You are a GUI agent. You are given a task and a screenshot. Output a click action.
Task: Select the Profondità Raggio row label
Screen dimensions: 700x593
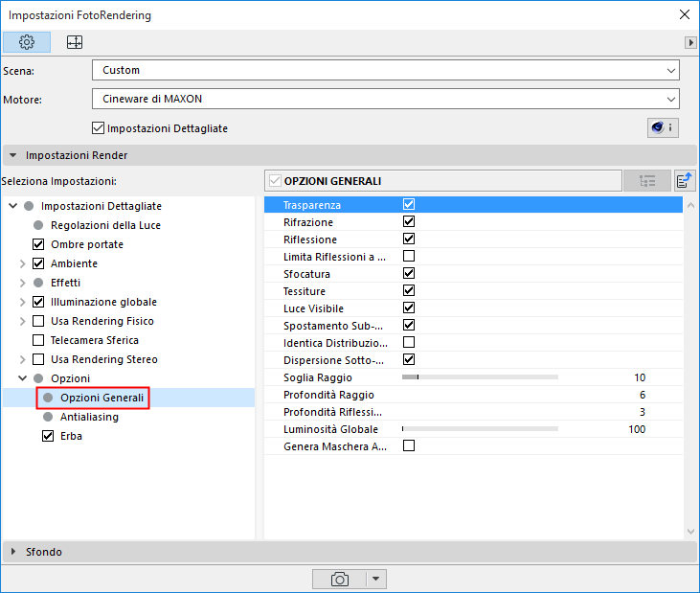[328, 395]
